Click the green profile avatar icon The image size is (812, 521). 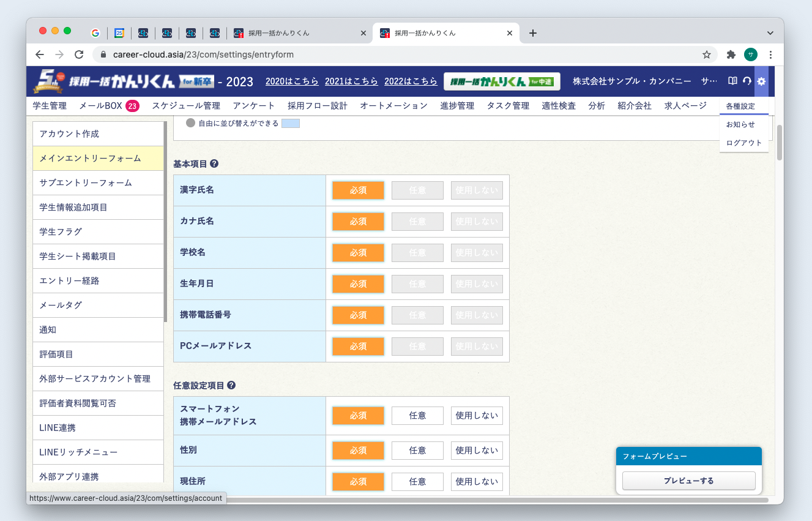[750, 54]
